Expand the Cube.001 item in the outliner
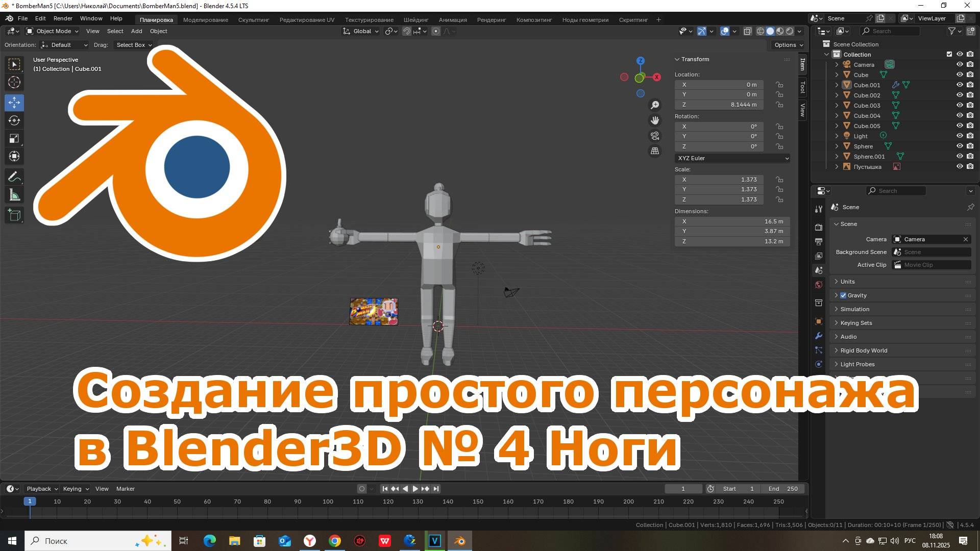The width and height of the screenshot is (980, 551). click(x=836, y=85)
